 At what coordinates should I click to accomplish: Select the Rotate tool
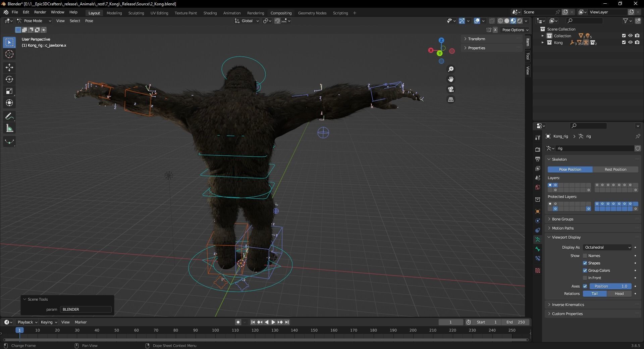pos(9,79)
